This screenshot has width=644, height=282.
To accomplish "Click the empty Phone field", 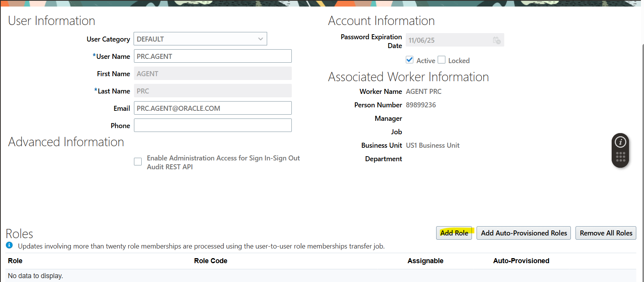I will (x=212, y=125).
